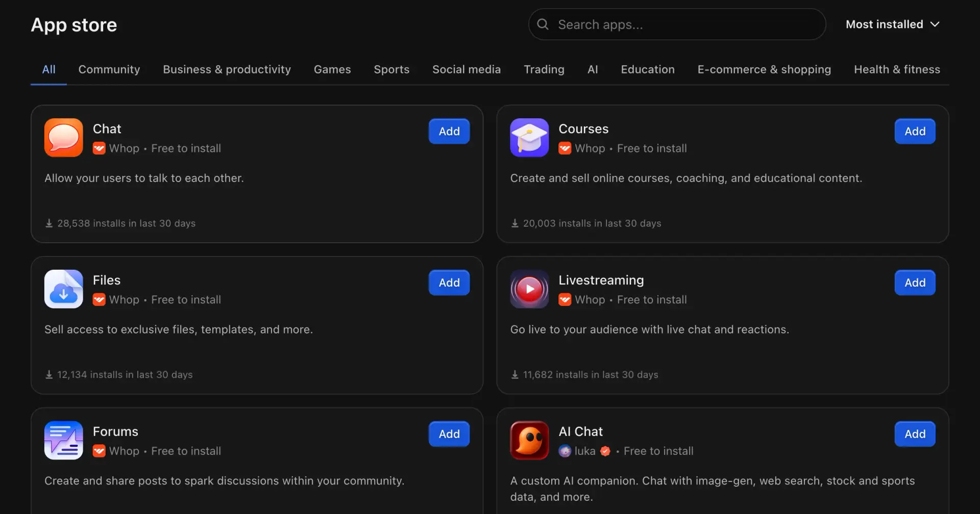
Task: Select the Files app icon
Action: click(63, 289)
